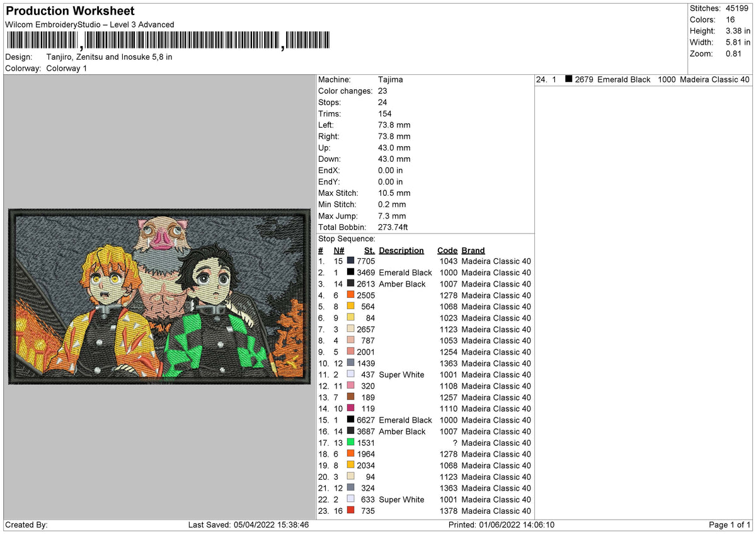This screenshot has width=756, height=534.
Task: Select the red swatch in stop 23
Action: 350,511
